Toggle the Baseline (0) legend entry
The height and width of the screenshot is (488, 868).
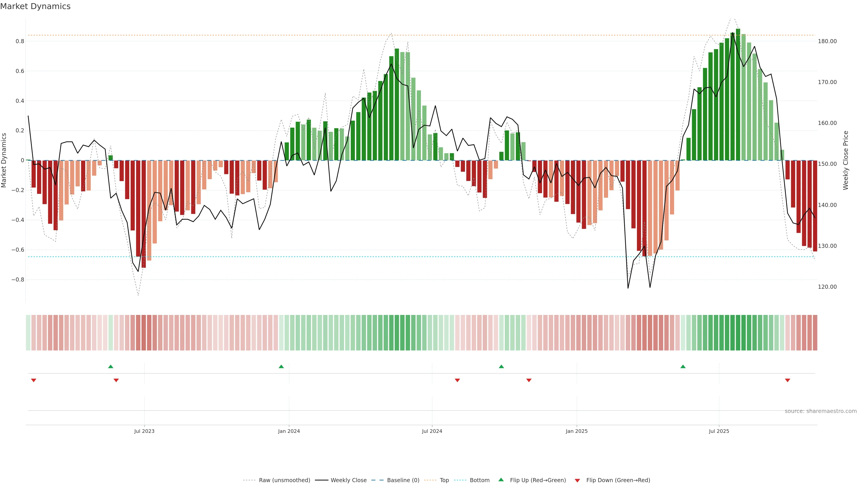pyautogui.click(x=403, y=480)
